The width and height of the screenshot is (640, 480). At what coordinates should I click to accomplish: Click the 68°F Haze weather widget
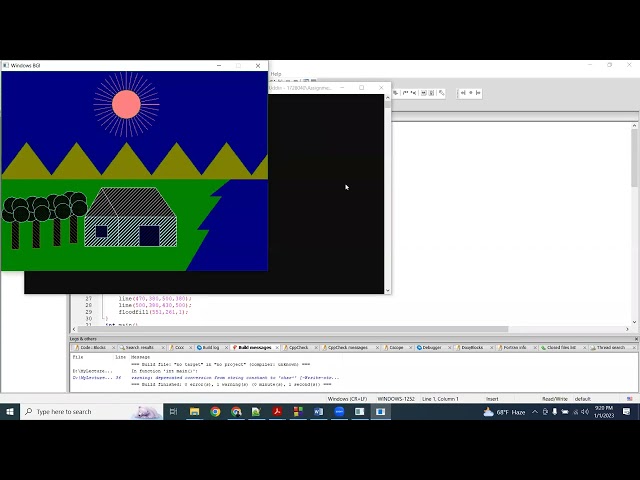[x=504, y=412]
